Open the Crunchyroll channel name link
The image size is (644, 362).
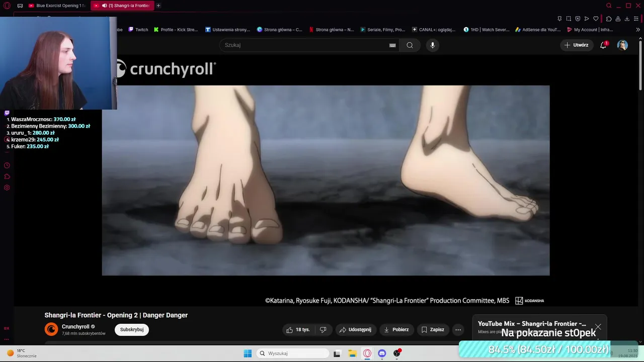click(x=75, y=326)
